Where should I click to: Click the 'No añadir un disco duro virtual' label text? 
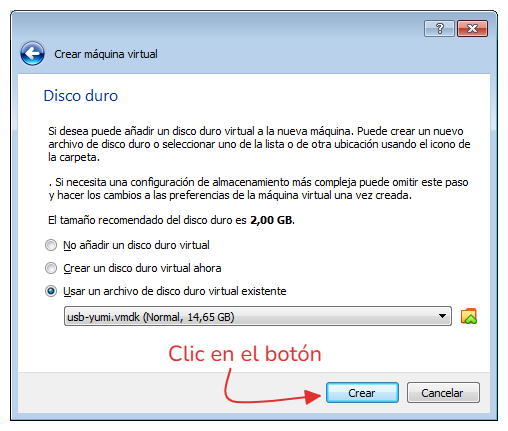pos(136,245)
